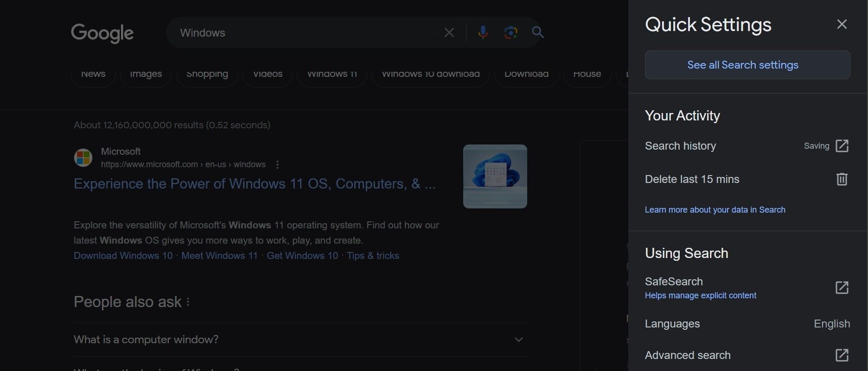Click the magnifying glass search icon
The image size is (868, 371).
tap(538, 32)
